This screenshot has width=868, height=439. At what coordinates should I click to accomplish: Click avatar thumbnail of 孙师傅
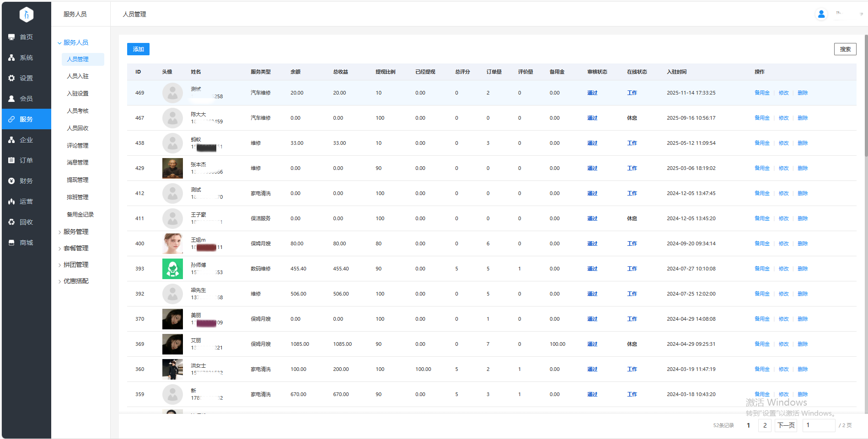point(172,269)
